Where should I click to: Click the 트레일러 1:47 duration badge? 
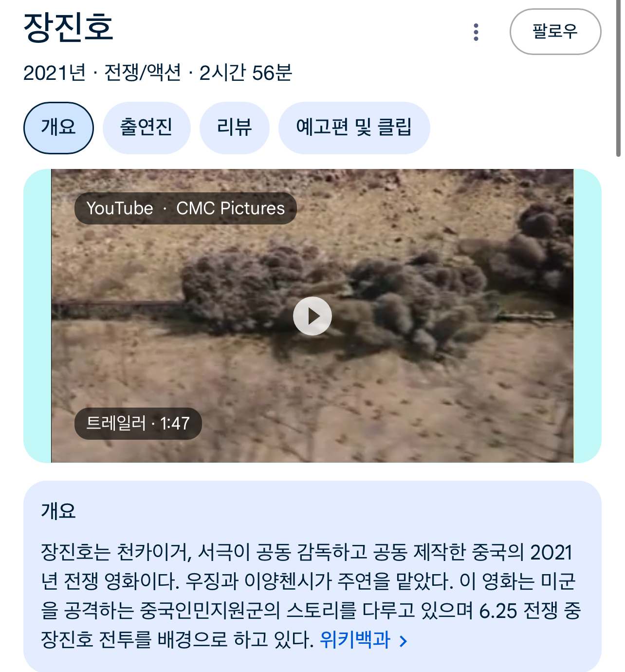(x=138, y=424)
